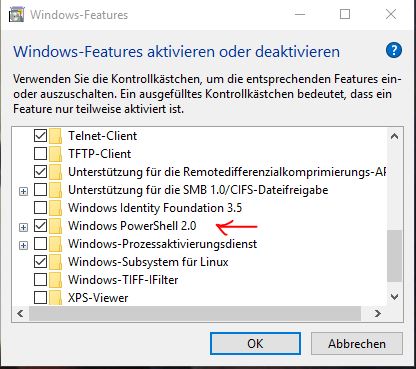The image size is (416, 369).
Task: Expand the SMB 1.0/CIFS-Dateifreigabe tree node
Action: [23, 191]
